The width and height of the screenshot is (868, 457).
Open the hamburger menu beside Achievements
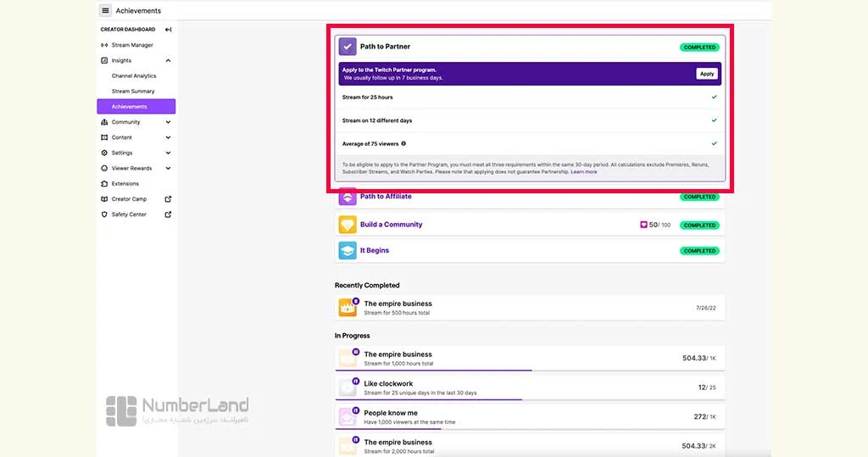105,10
